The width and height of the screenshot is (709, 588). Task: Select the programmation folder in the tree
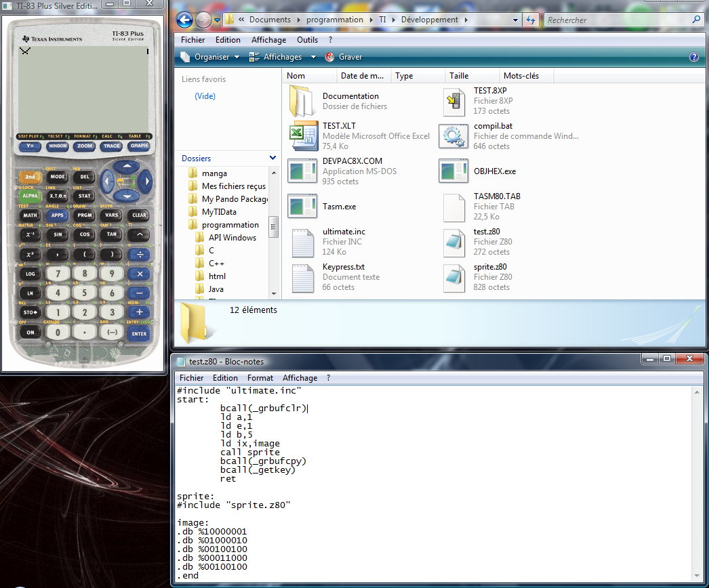point(230,225)
